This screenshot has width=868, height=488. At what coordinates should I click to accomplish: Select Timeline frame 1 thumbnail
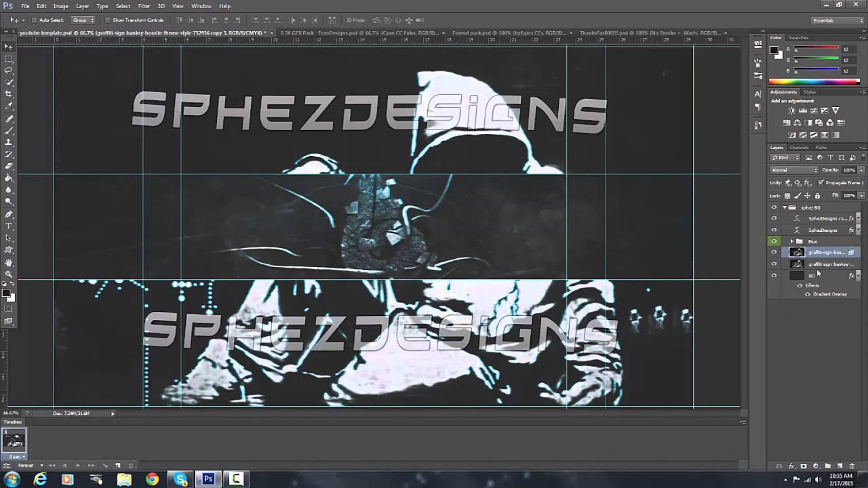coord(14,440)
